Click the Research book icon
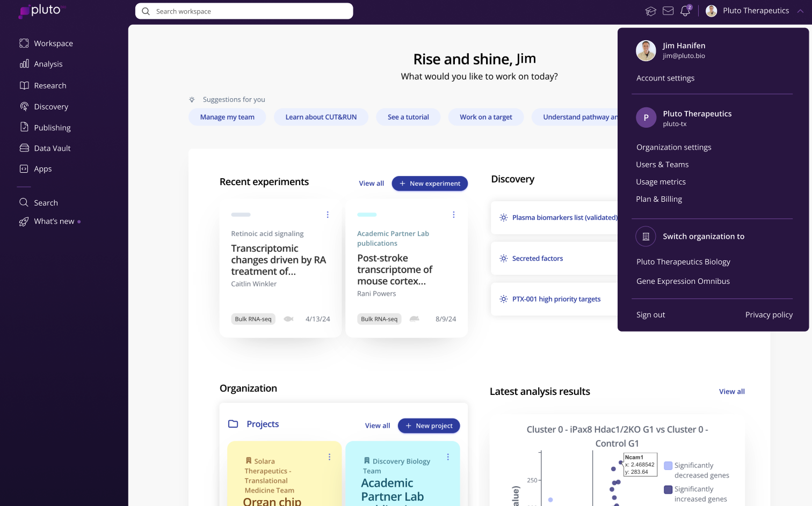The height and width of the screenshot is (506, 812). click(x=24, y=85)
